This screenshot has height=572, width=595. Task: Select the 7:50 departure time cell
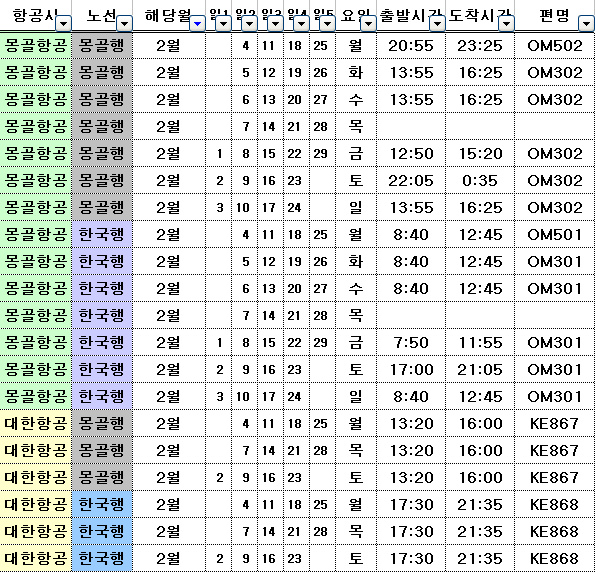point(411,343)
